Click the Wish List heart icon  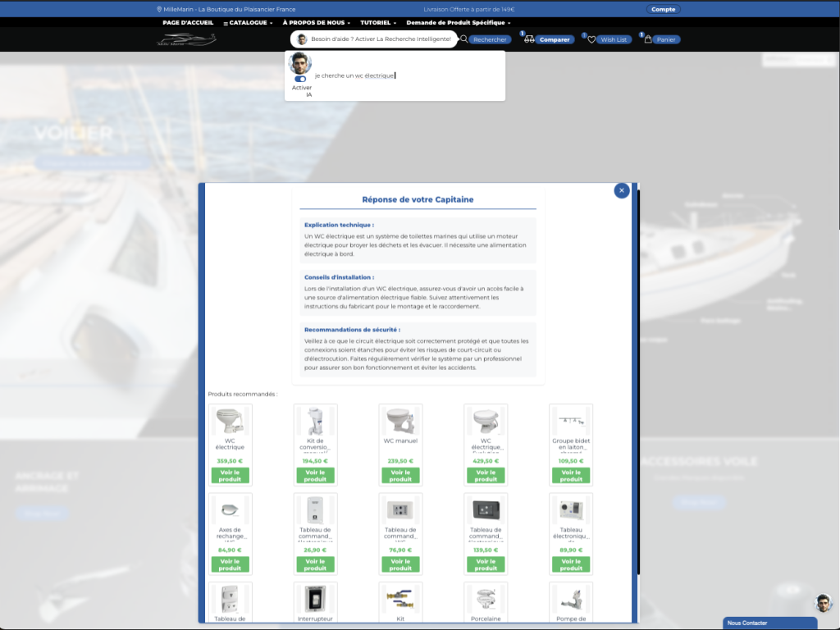tap(591, 39)
